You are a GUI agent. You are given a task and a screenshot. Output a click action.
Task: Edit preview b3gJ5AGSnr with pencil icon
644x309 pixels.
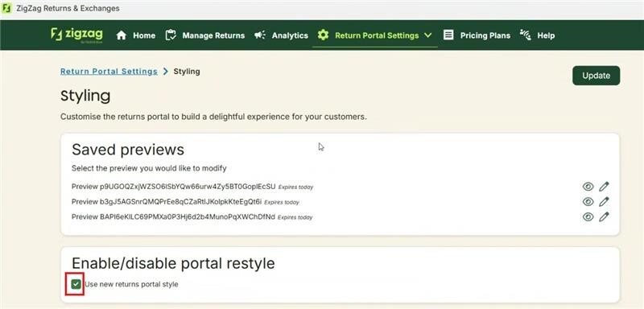[x=604, y=201]
